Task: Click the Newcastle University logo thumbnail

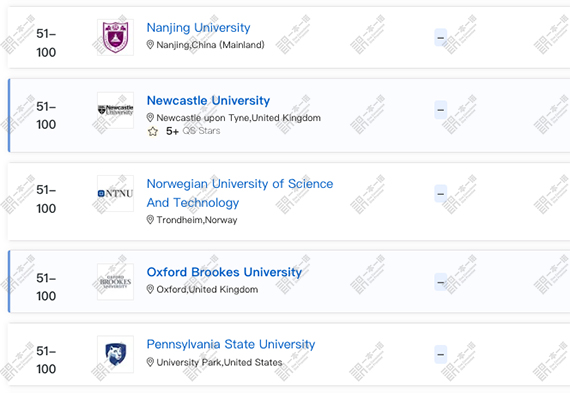Action: 115,110
